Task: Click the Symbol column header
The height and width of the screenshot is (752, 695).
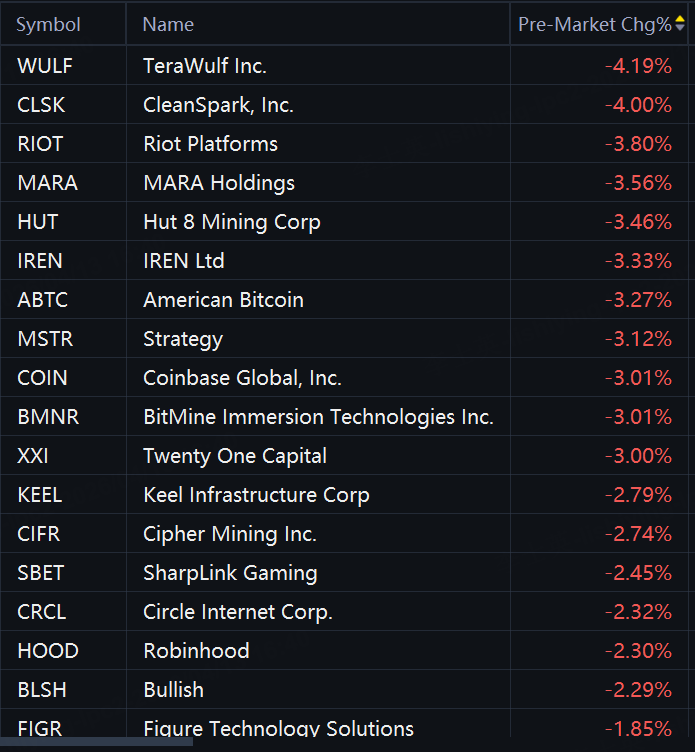Action: [x=48, y=24]
